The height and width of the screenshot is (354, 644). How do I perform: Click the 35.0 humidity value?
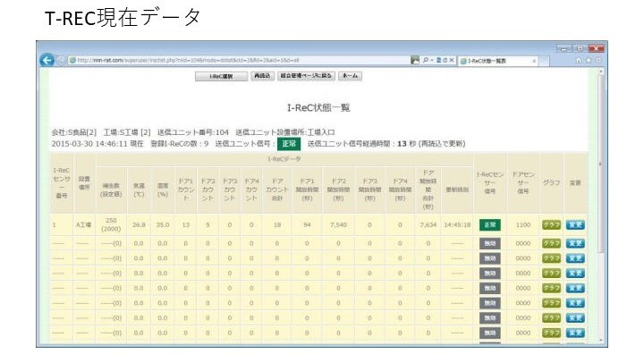(x=163, y=225)
